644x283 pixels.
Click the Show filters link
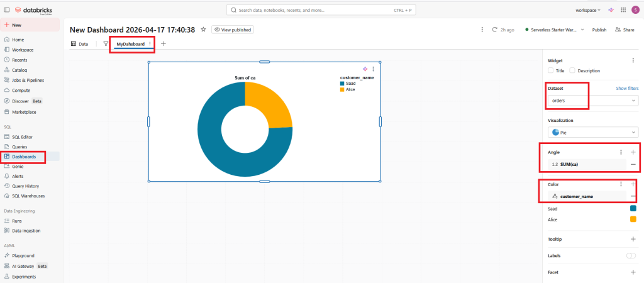tap(627, 89)
